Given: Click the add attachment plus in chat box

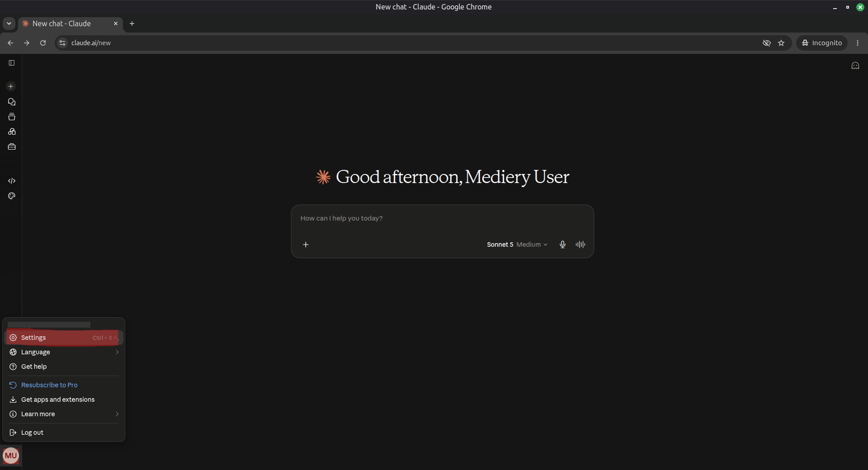Looking at the screenshot, I should (306, 244).
